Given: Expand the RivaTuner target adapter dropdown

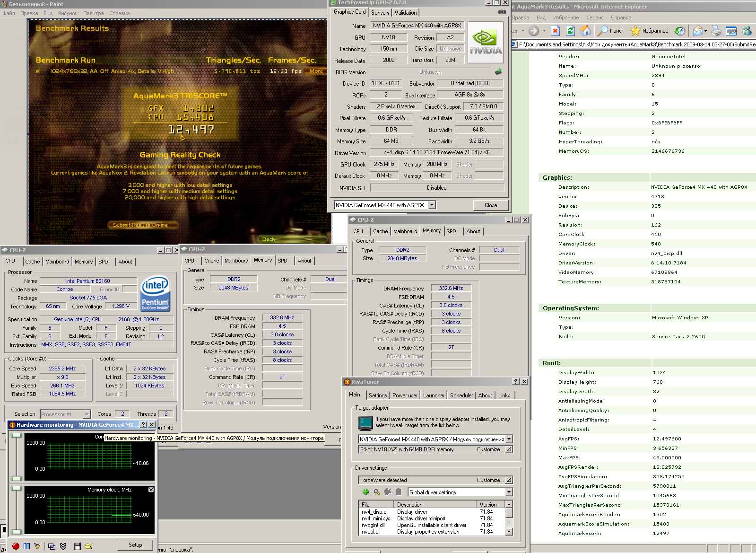Looking at the screenshot, I should coord(509,439).
